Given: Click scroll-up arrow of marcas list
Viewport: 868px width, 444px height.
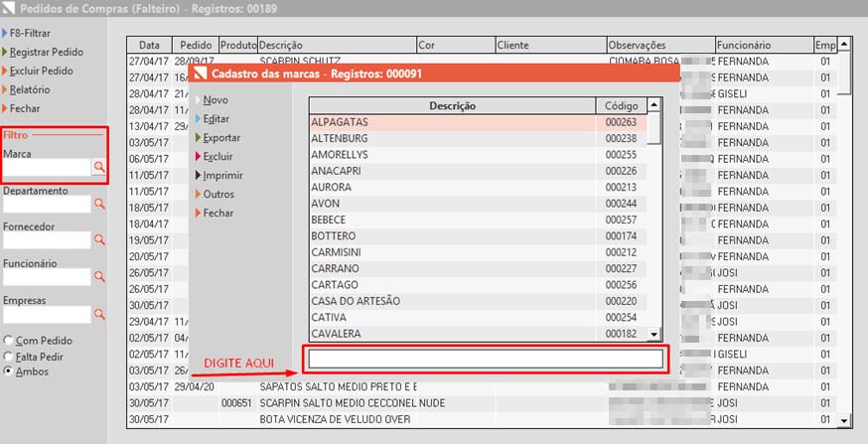Looking at the screenshot, I should coord(654,105).
